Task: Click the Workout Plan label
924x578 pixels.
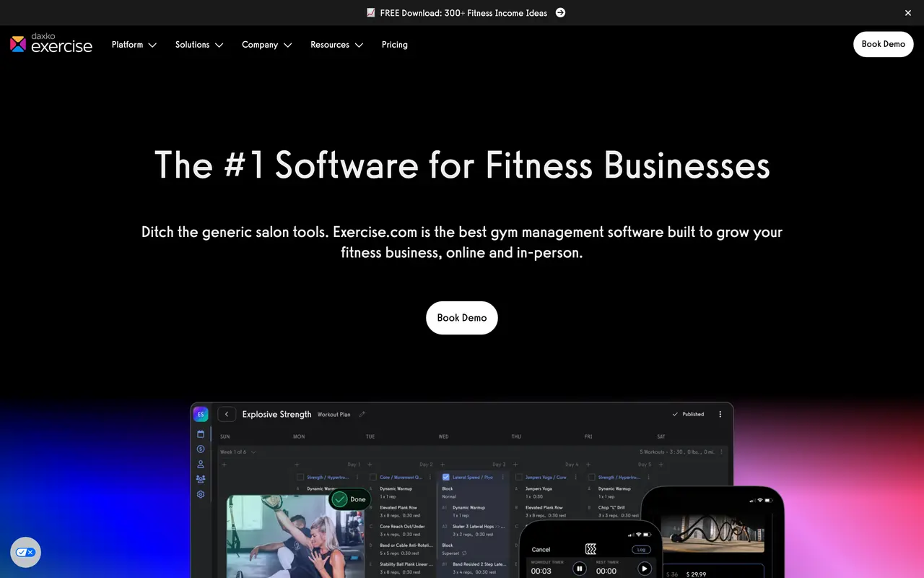Action: coord(334,415)
